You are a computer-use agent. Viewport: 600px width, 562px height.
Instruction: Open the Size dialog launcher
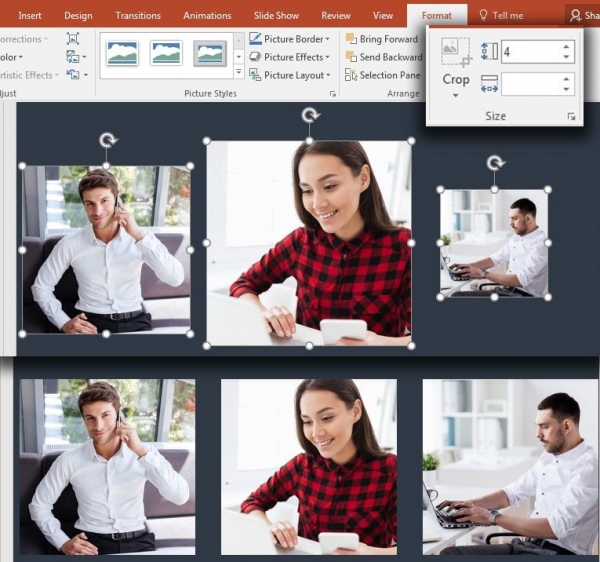click(x=571, y=117)
